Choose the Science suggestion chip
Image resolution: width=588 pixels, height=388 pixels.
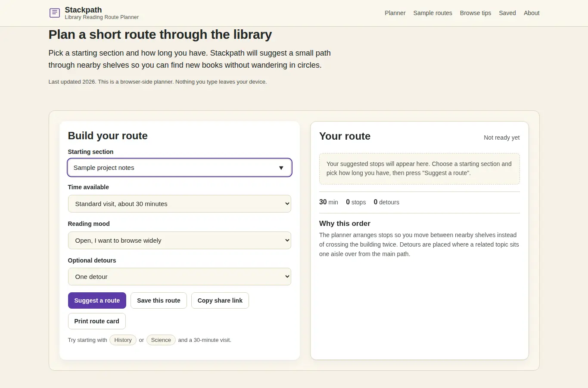161,340
